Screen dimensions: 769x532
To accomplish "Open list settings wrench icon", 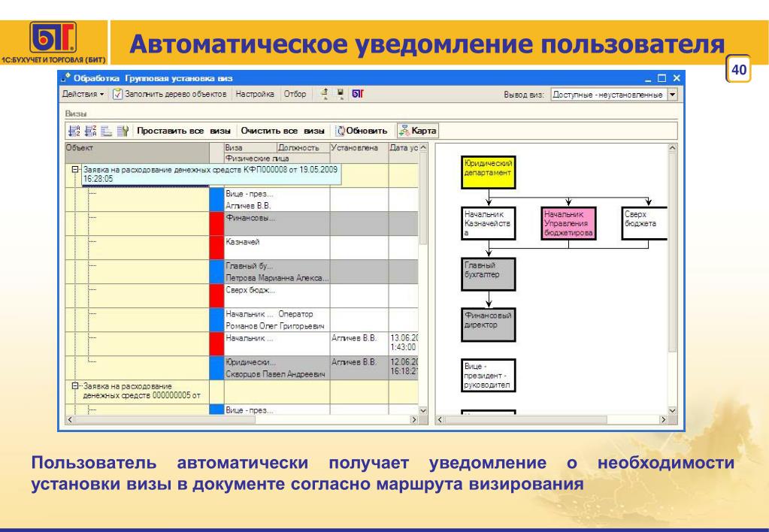I will [x=123, y=131].
